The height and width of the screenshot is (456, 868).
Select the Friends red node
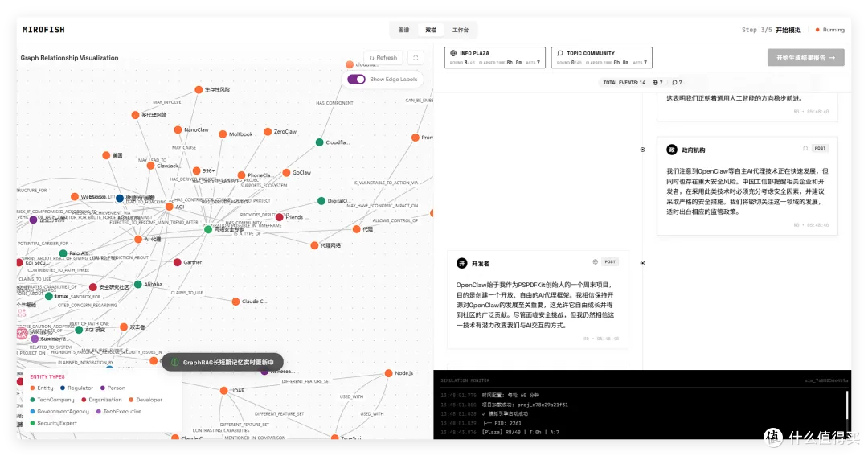point(280,217)
